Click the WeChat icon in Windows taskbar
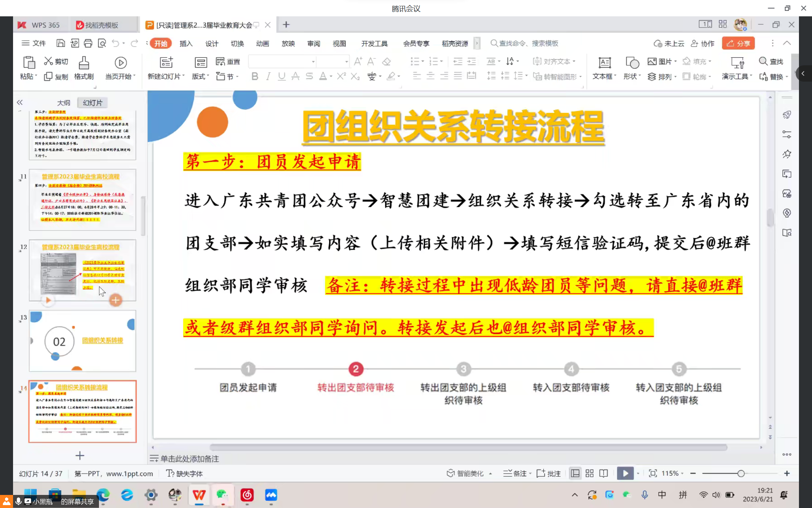The width and height of the screenshot is (812, 508). (222, 495)
